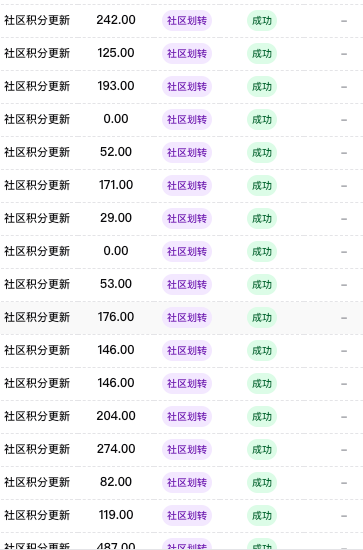Viewport: 363px width, 550px height.
Task: Click the 成功 badge in the 193.00 row
Action: coord(262,87)
